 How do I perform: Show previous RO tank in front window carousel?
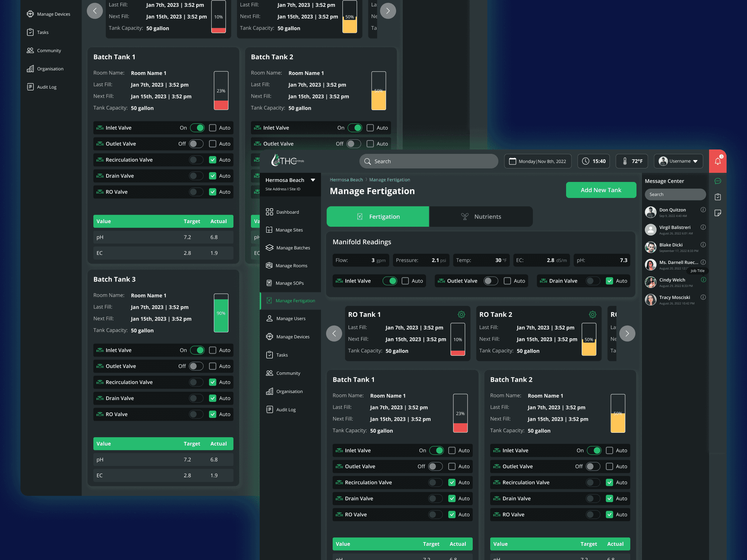pyautogui.click(x=334, y=333)
